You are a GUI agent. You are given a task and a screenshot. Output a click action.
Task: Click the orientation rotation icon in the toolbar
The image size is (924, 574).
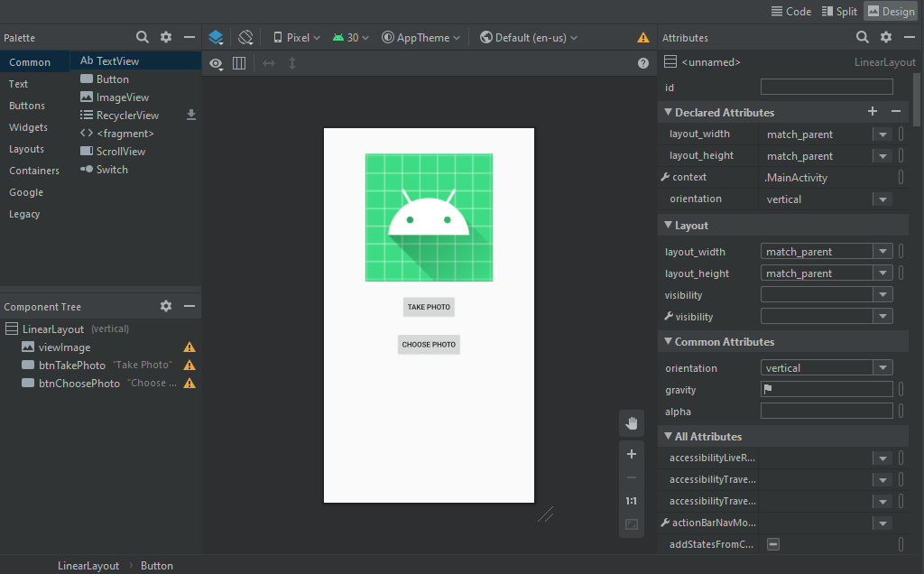coord(245,38)
